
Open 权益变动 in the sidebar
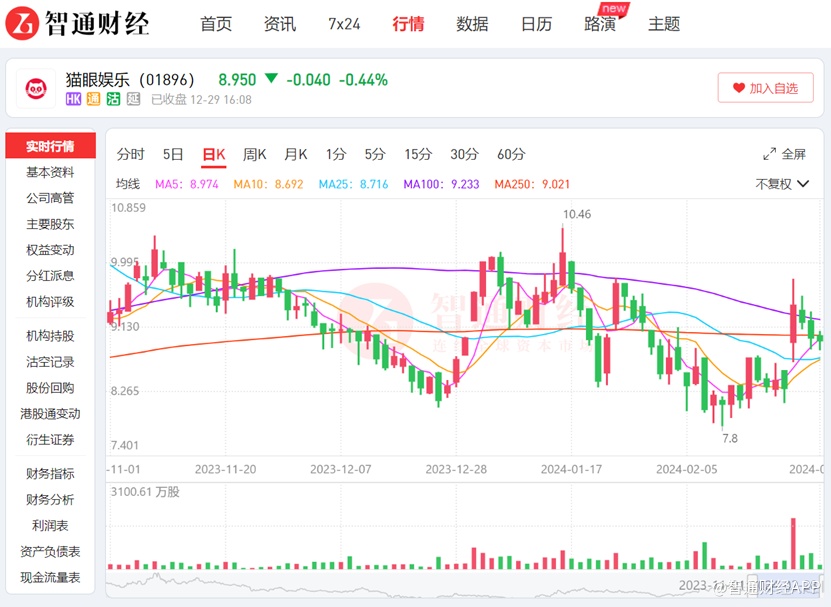pyautogui.click(x=50, y=250)
